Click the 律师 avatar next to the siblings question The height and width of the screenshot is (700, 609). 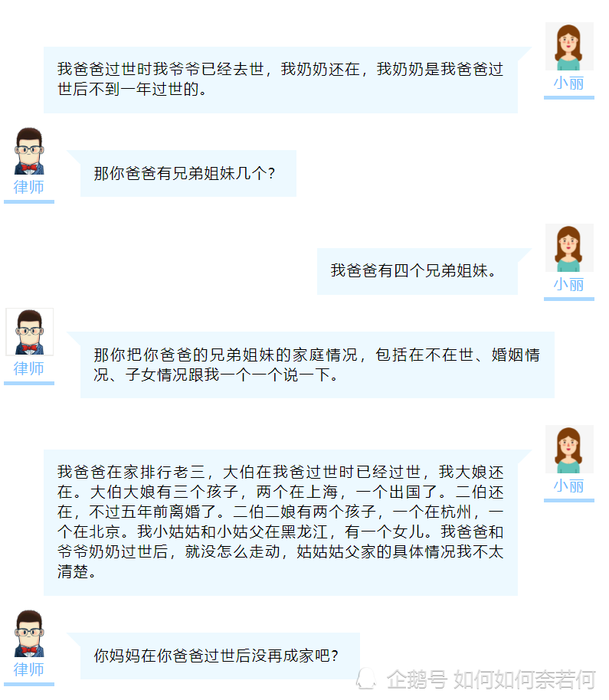click(x=29, y=151)
